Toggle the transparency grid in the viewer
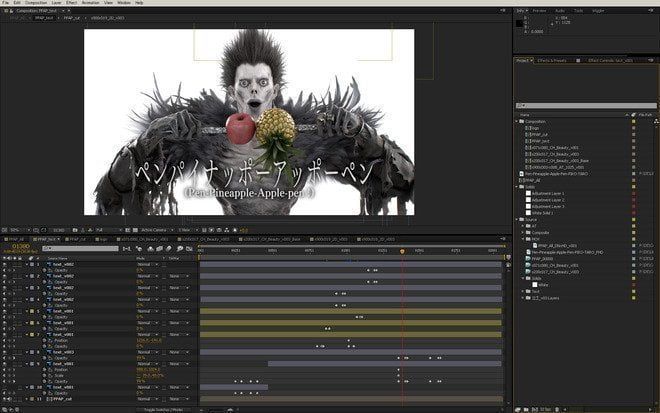The height and width of the screenshot is (413, 660). coord(135,230)
